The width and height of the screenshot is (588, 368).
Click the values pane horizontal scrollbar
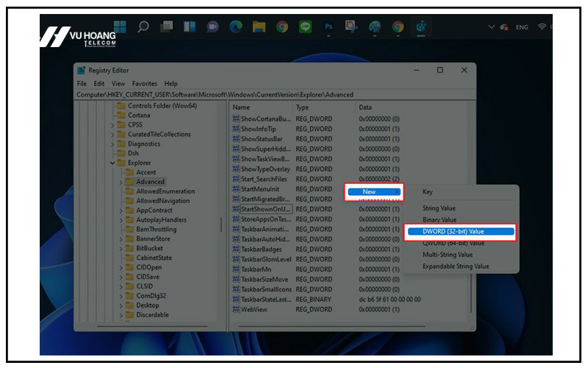click(332, 326)
